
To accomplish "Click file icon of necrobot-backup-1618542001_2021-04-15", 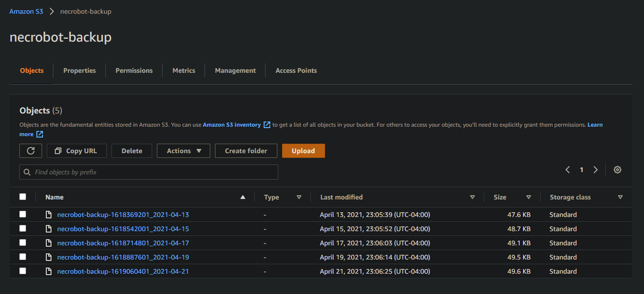I will [48, 229].
